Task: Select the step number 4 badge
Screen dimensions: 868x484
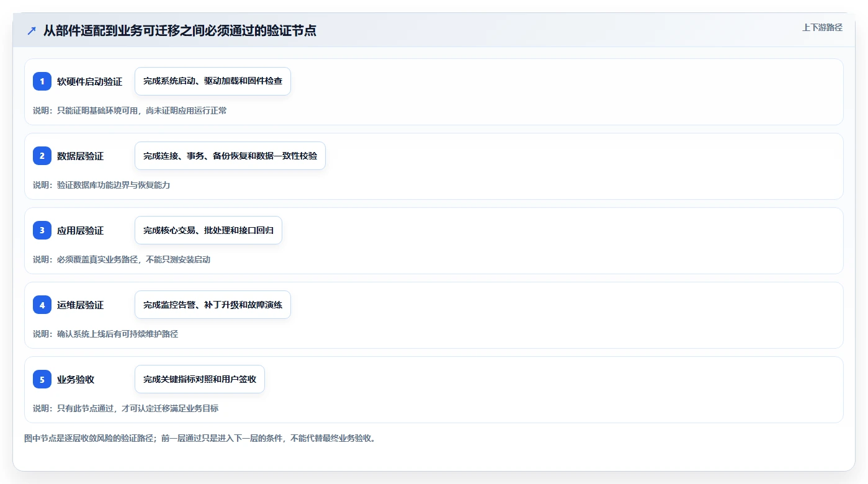Action: pos(42,305)
